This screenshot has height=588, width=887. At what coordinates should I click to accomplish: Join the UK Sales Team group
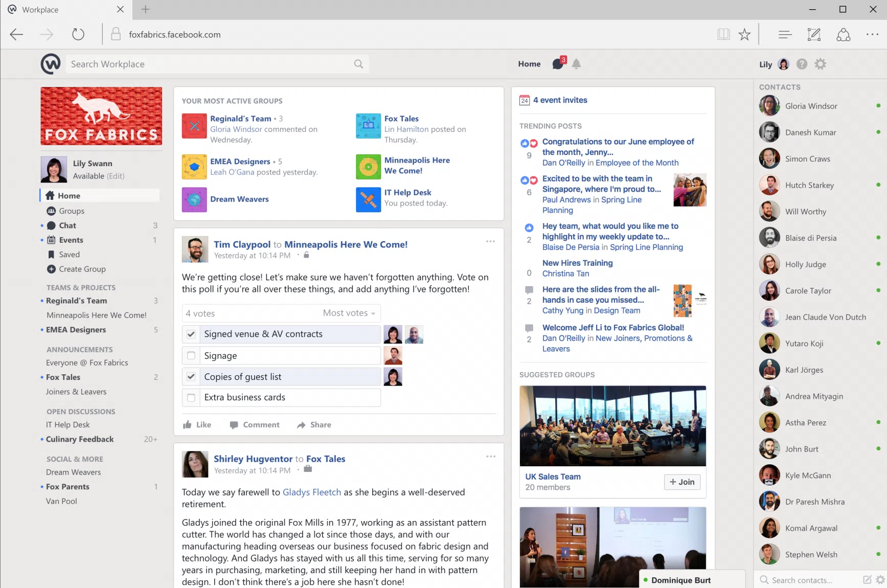coord(682,482)
